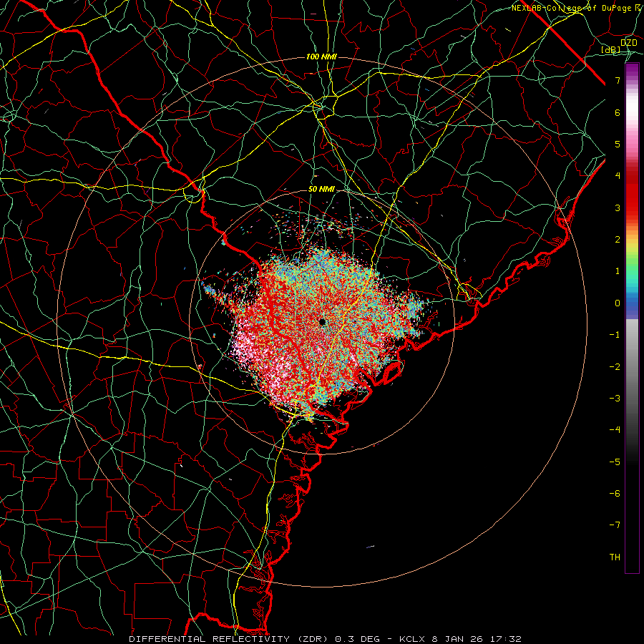This screenshot has width=644, height=644.
Task: Click the "0" value on color scale
Action: pyautogui.click(x=618, y=303)
